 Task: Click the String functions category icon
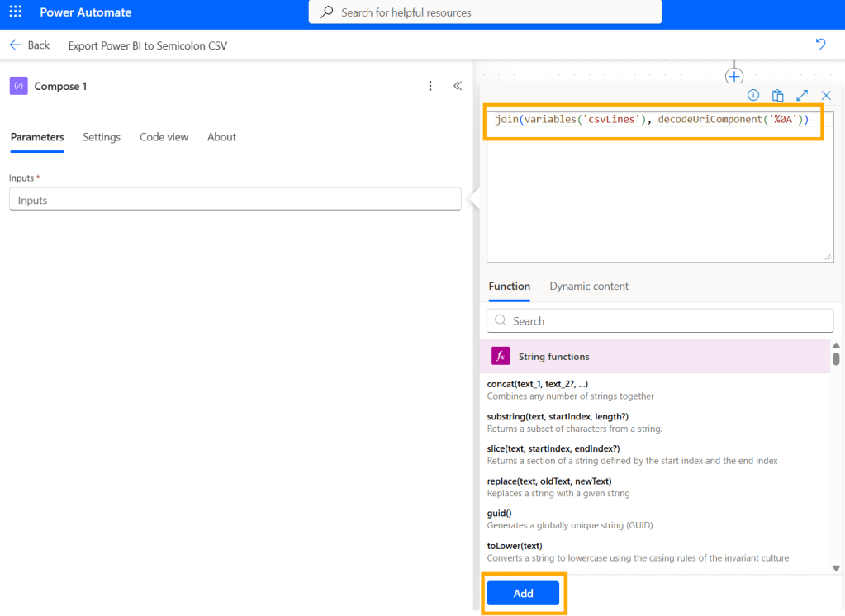500,356
